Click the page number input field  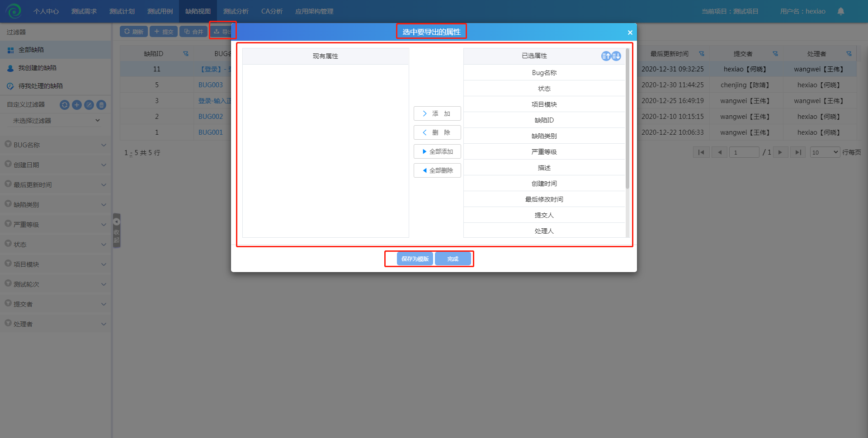pos(744,152)
